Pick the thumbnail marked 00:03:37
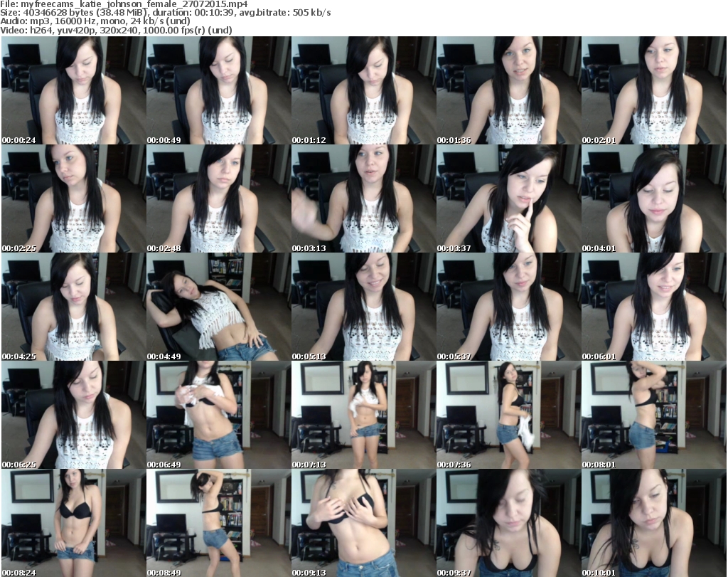Viewport: 728px width, 577px height. pos(508,198)
